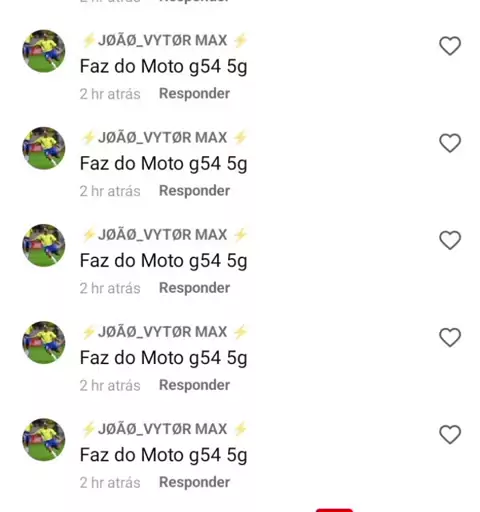Screen dimensions: 480x512
Task: Open JØÃØ_VYTØR MAX username on last comment
Action: (164, 429)
